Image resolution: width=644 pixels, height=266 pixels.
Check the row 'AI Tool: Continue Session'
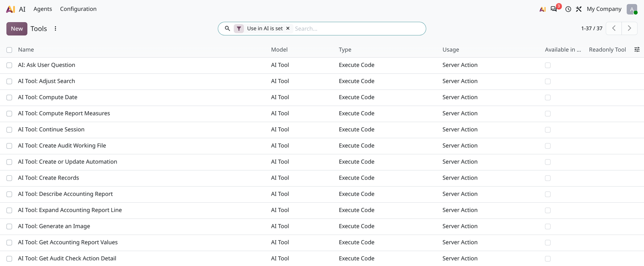tap(9, 130)
